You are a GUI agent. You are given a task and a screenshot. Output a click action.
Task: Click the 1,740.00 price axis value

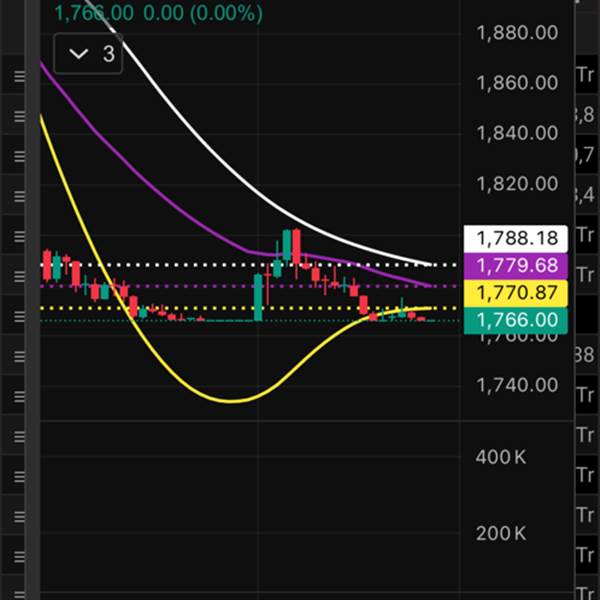click(x=517, y=385)
